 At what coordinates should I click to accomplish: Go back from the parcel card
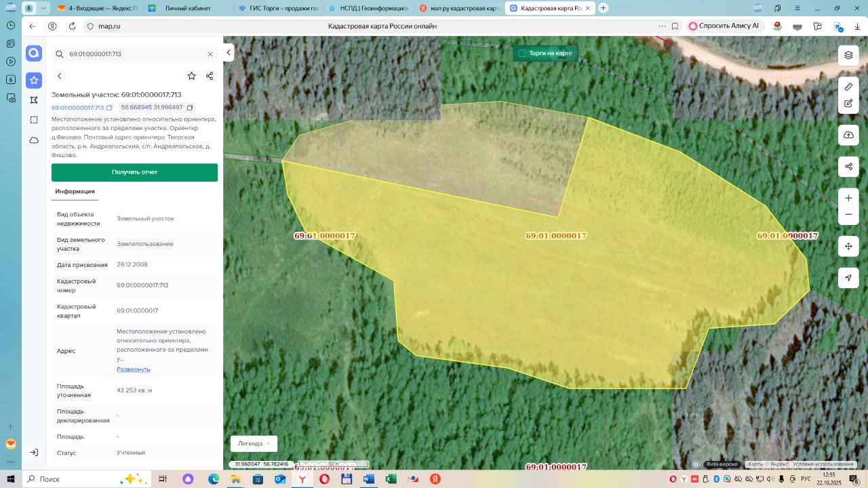[x=60, y=76]
